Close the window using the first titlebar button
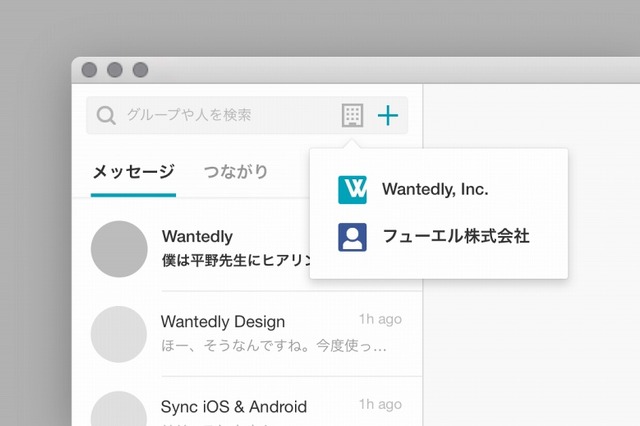This screenshot has height=426, width=640. click(89, 70)
